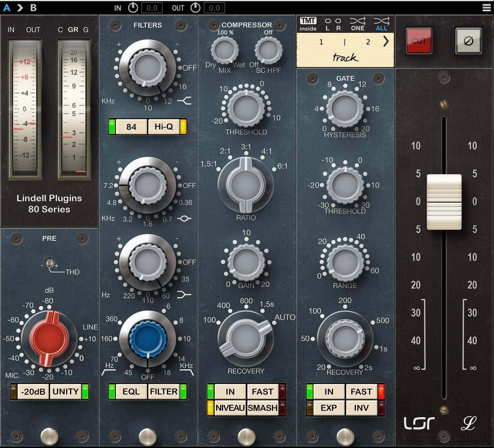The height and width of the screenshot is (448, 494).
Task: Open the hamburger menu icon
Action: [486, 8]
